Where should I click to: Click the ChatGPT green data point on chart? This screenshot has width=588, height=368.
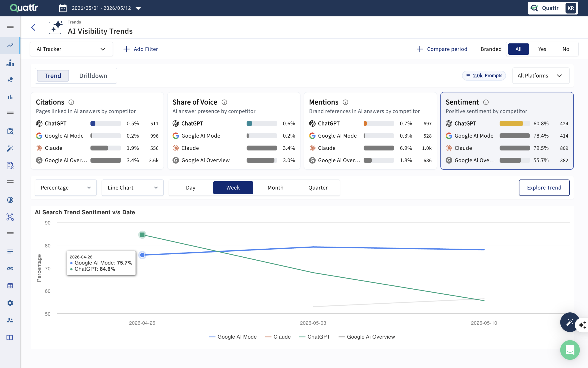tap(142, 235)
